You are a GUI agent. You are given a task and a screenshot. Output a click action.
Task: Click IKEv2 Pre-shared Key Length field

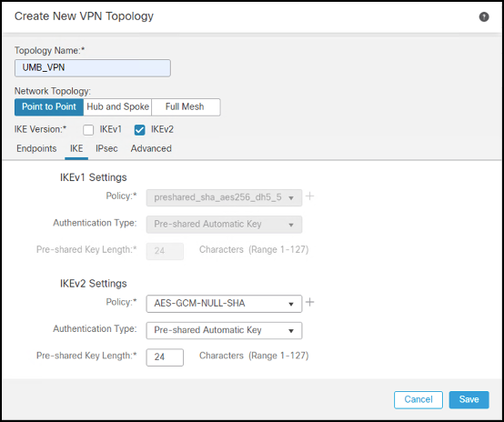click(x=165, y=357)
